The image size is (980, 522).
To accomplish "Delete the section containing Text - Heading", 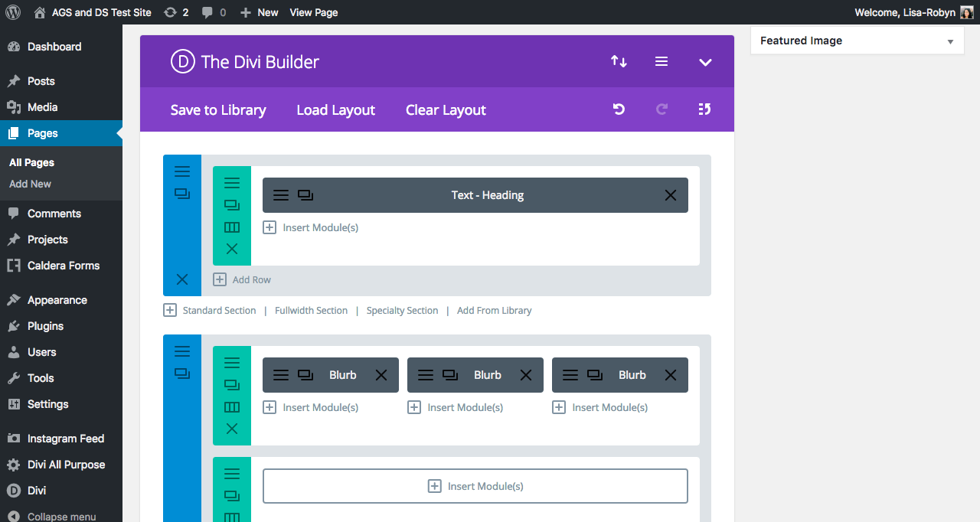I will [x=182, y=279].
